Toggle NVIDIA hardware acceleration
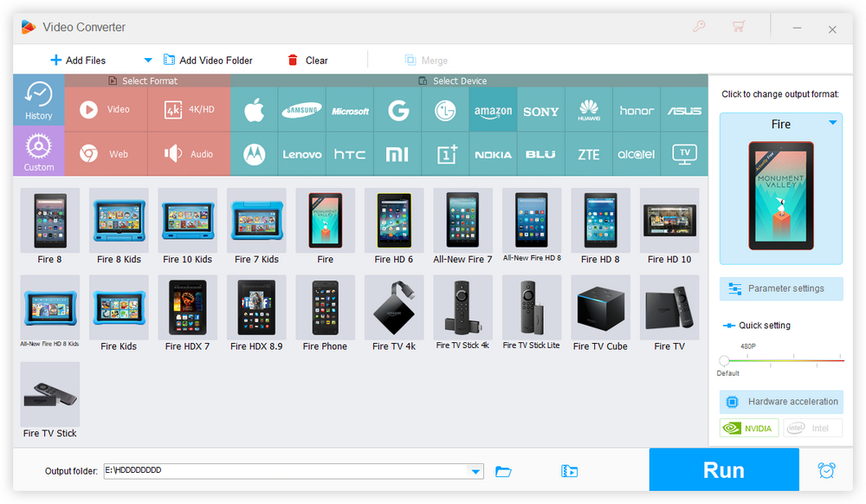Screen dimensions: 866x504 tap(749, 428)
